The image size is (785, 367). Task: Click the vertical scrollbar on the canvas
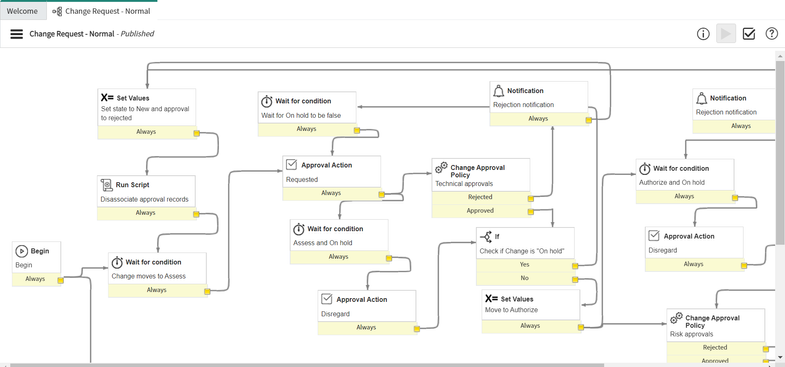(x=780, y=205)
